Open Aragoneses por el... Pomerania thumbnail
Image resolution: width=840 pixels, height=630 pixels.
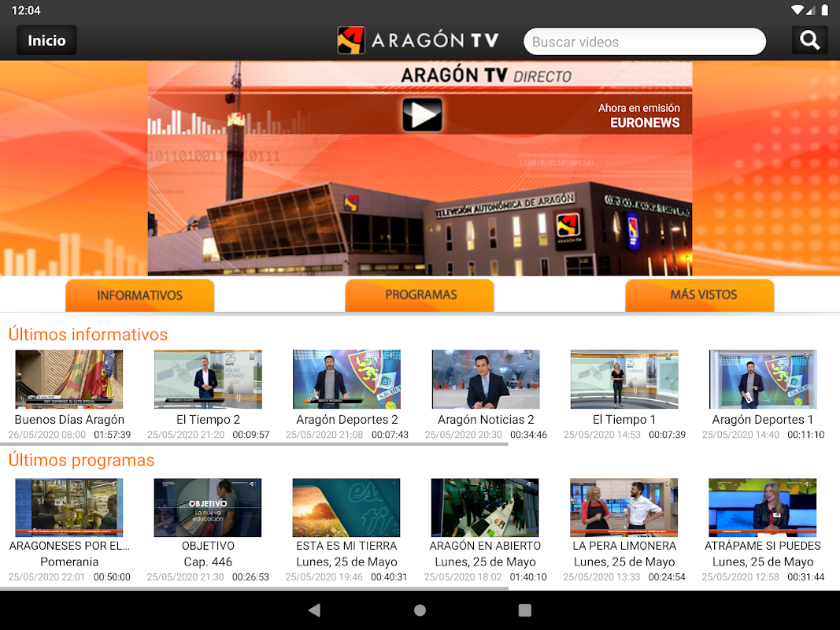(x=69, y=507)
